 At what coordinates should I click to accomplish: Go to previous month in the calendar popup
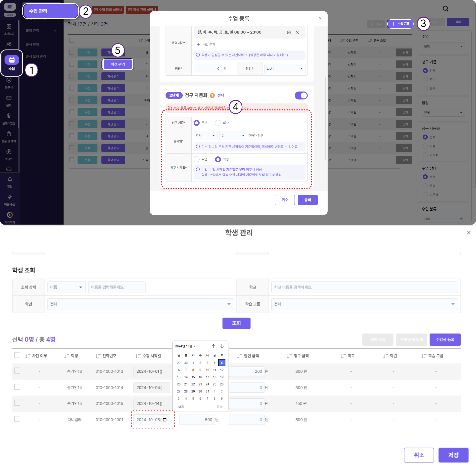tap(214, 346)
